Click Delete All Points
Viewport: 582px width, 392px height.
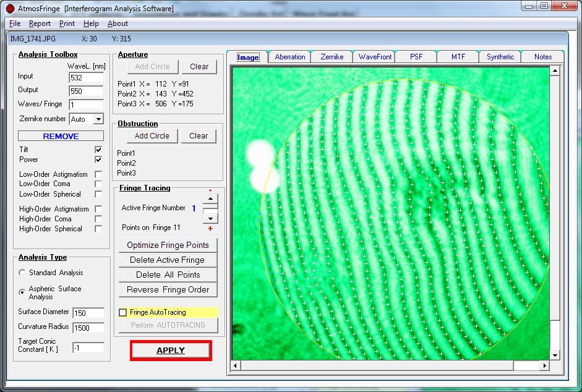pyautogui.click(x=168, y=275)
